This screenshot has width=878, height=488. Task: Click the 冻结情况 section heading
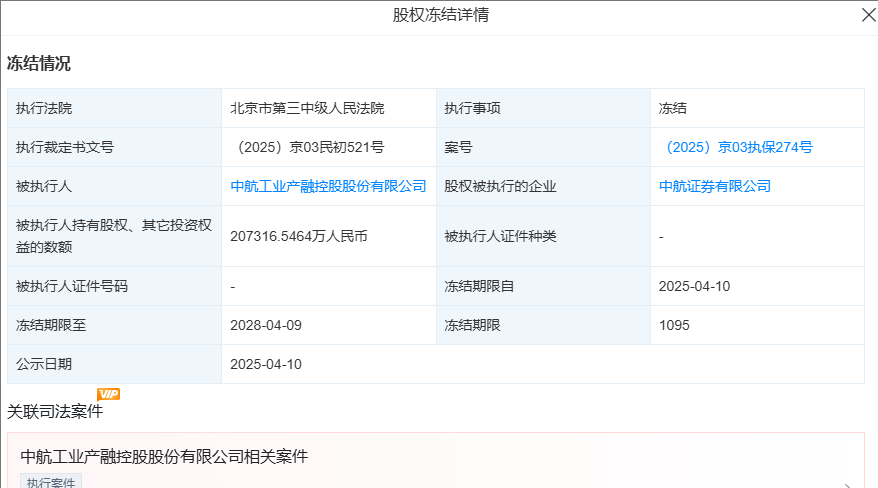[39, 64]
